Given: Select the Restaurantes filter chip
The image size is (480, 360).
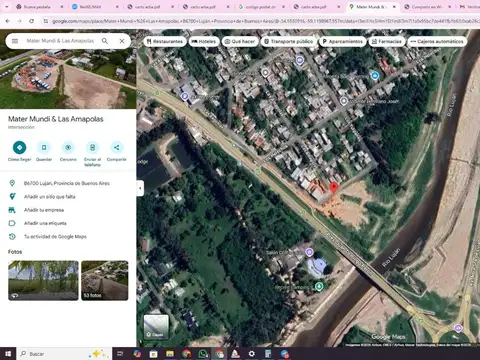Looking at the screenshot, I should (x=165, y=41).
